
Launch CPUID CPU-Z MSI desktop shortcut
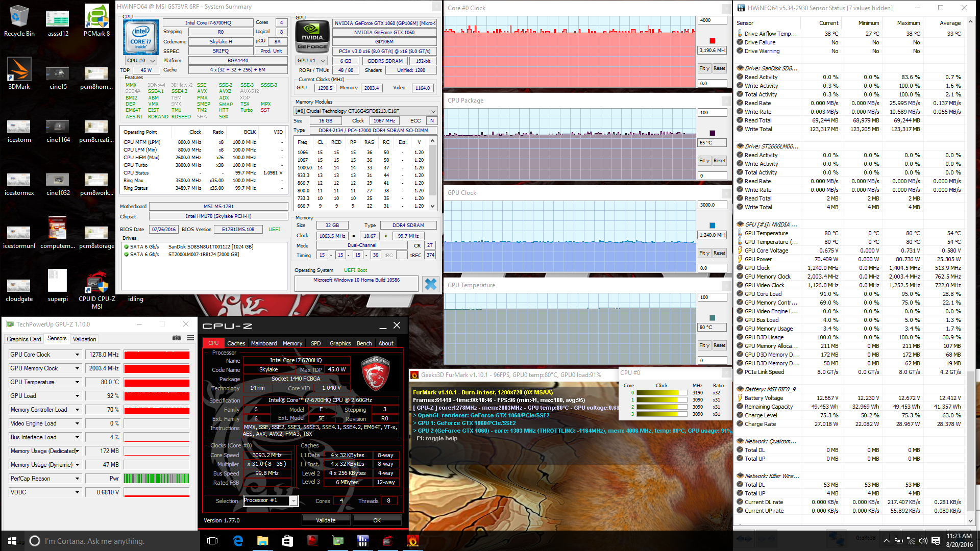point(96,290)
